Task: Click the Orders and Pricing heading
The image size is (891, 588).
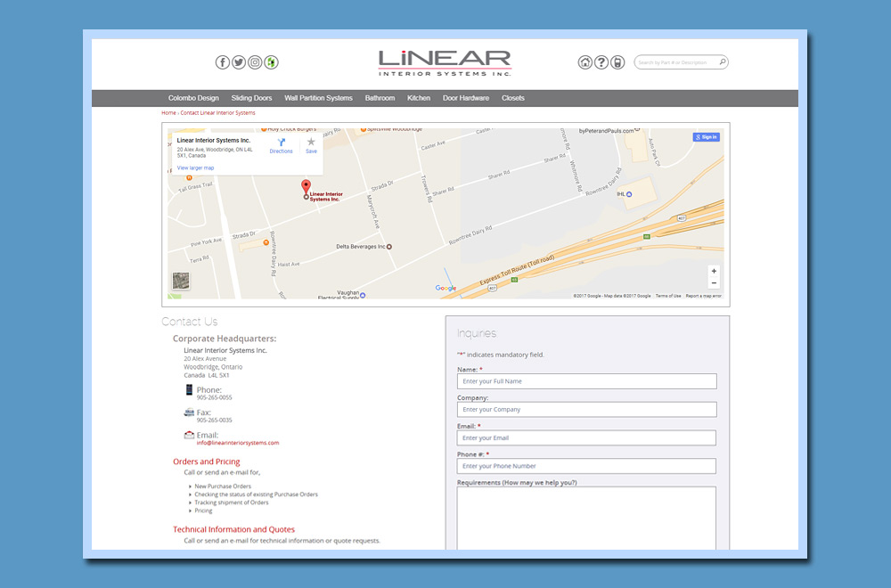Action: point(207,461)
